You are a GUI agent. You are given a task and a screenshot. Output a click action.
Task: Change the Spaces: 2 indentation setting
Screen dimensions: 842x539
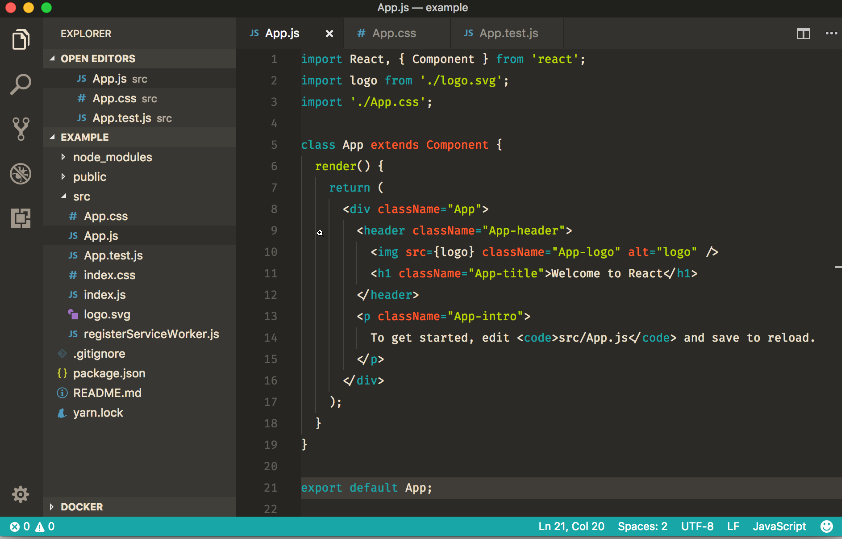point(643,526)
